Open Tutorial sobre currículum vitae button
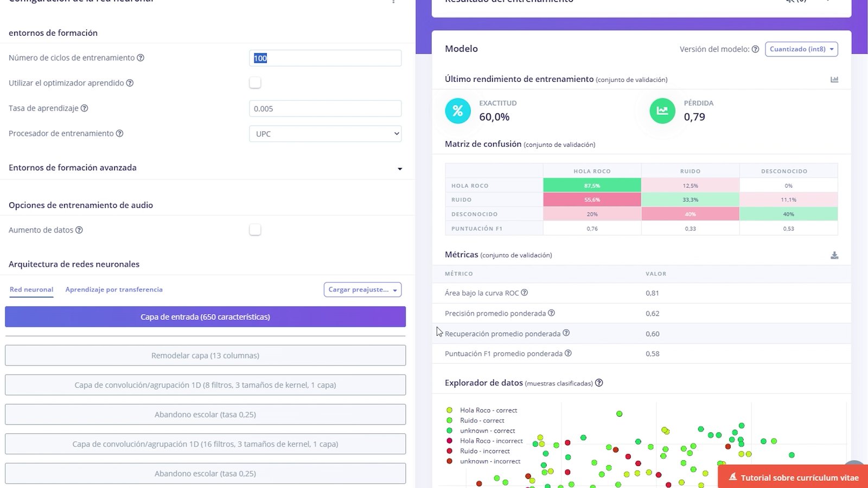Image resolution: width=868 pixels, height=488 pixels. [x=793, y=477]
